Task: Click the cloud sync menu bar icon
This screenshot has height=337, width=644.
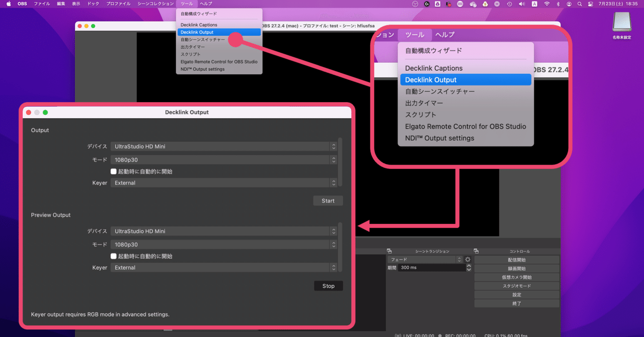Action: pos(473,4)
